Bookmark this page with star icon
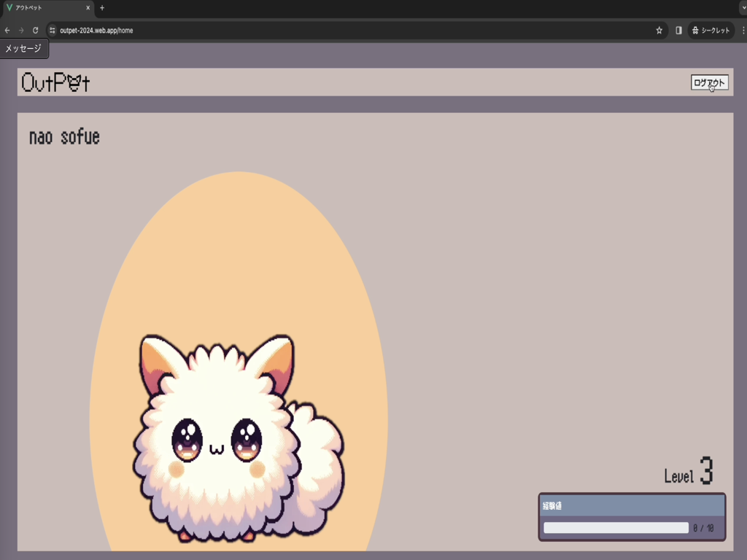 click(659, 31)
